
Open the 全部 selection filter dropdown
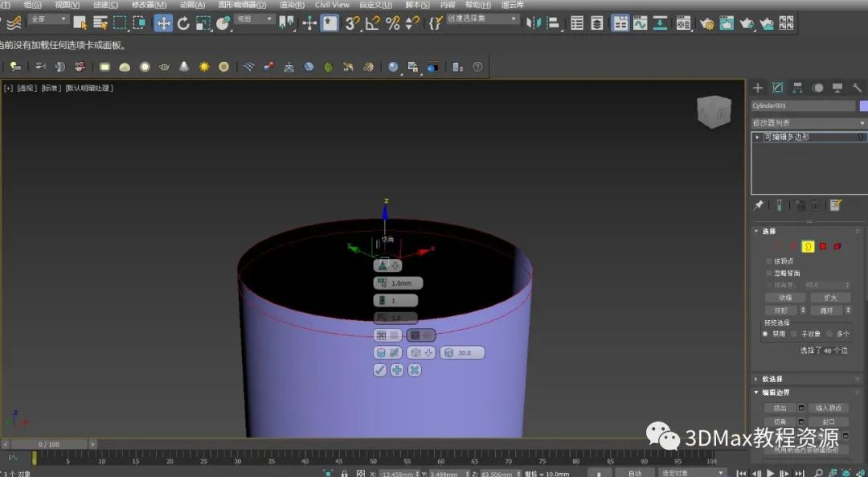click(x=49, y=19)
